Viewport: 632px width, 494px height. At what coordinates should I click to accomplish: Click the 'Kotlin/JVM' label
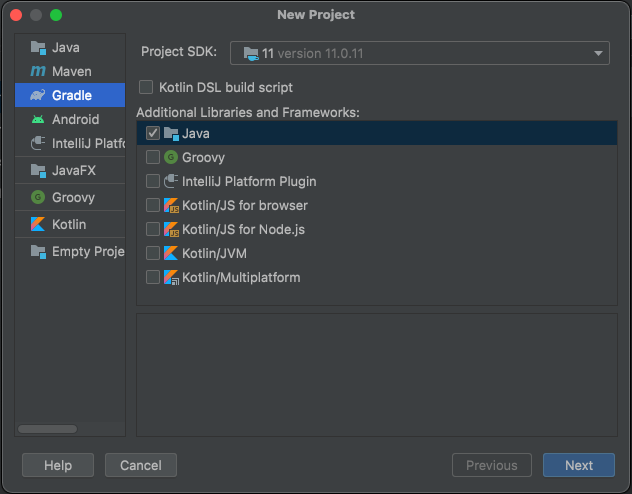tap(214, 253)
